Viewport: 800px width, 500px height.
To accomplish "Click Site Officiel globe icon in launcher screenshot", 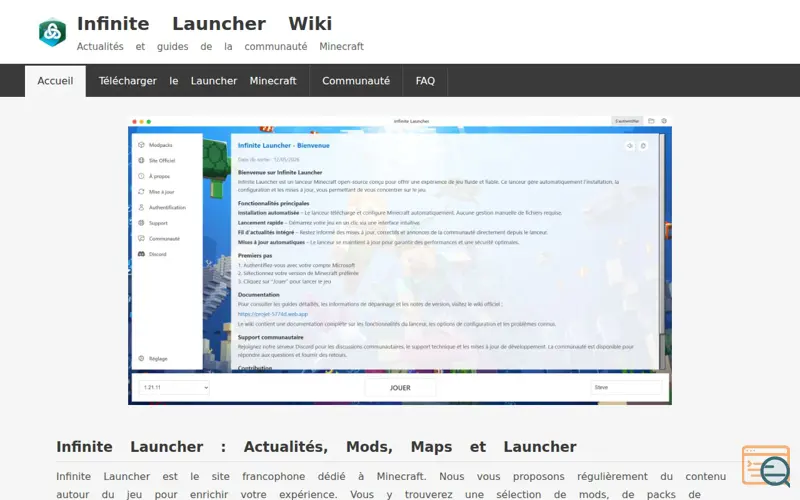I will point(141,160).
